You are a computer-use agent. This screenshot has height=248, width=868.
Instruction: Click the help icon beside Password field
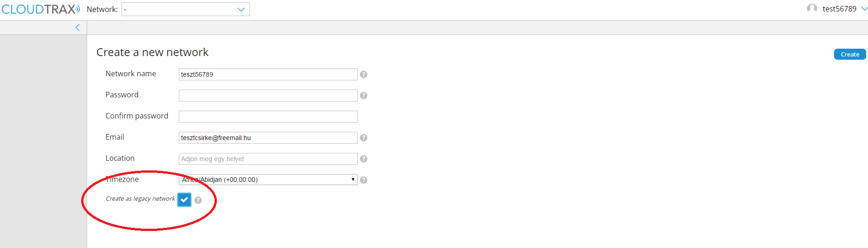coord(364,96)
